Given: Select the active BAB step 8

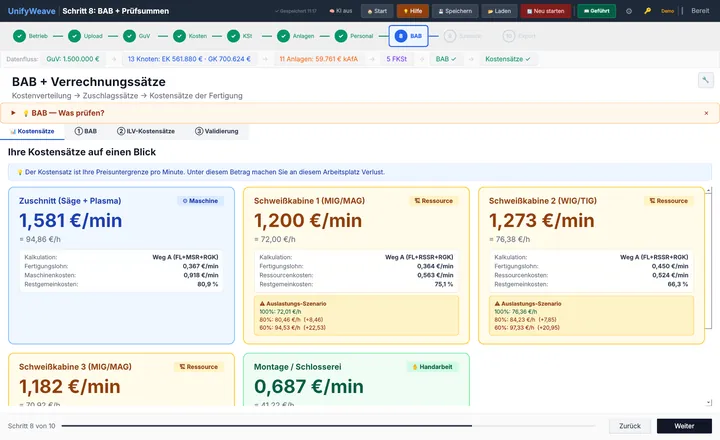Looking at the screenshot, I should (x=409, y=36).
